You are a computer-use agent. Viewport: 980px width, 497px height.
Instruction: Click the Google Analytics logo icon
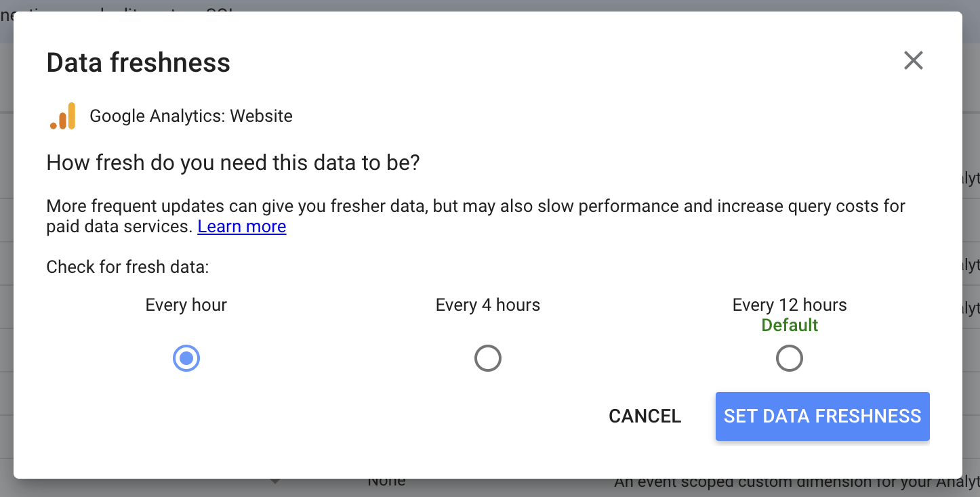[62, 115]
